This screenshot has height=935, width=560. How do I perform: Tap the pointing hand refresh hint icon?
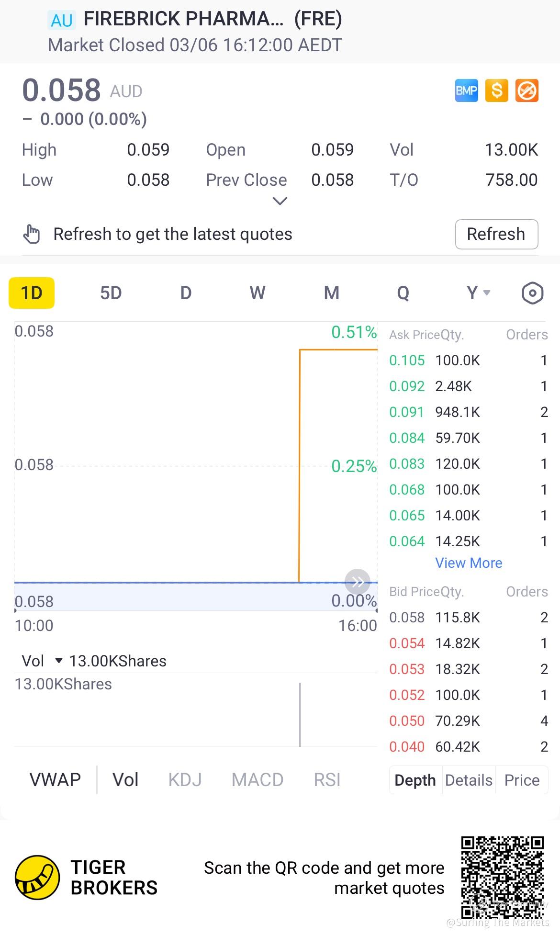coord(32,234)
